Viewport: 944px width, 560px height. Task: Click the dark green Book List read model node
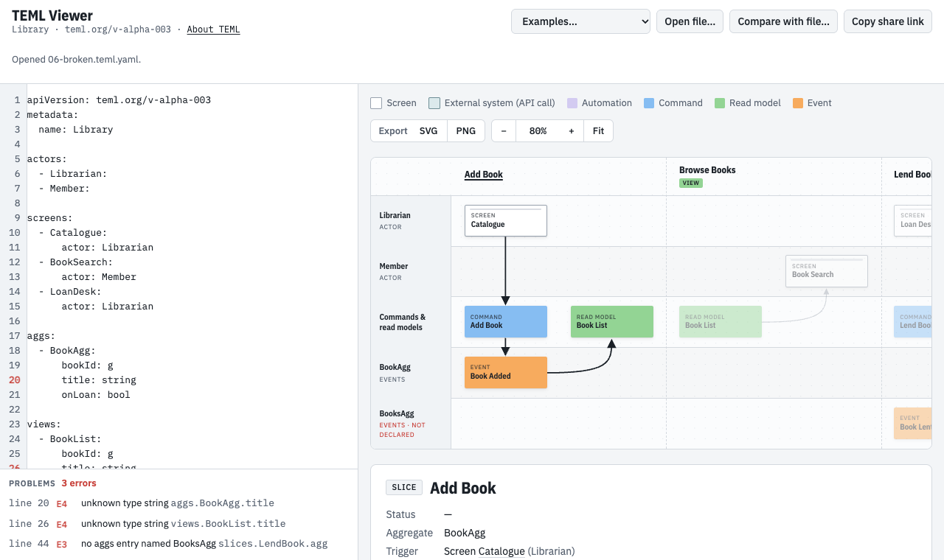[x=612, y=321]
